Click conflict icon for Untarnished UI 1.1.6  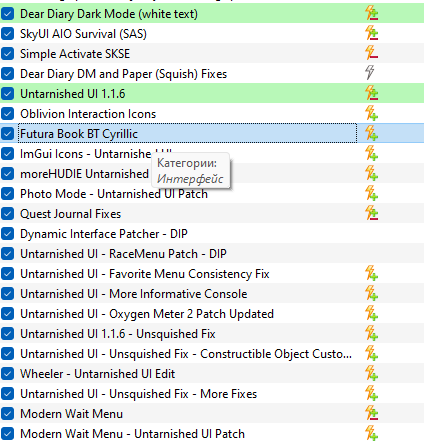371,93
